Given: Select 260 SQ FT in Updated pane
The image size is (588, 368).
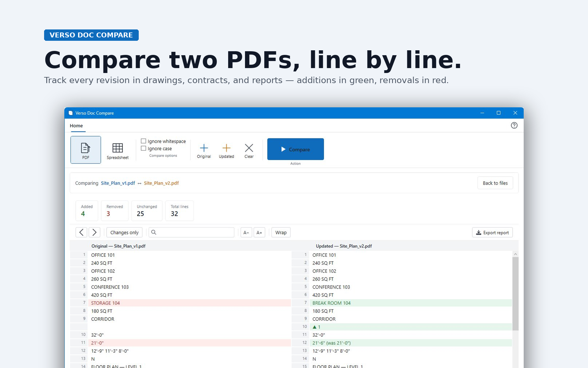Looking at the screenshot, I should [411, 279].
